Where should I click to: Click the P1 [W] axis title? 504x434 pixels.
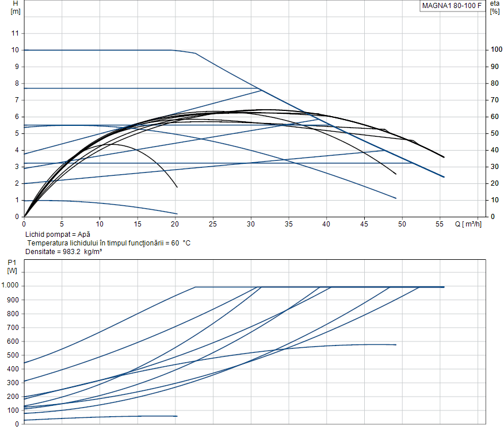[x=12, y=266]
